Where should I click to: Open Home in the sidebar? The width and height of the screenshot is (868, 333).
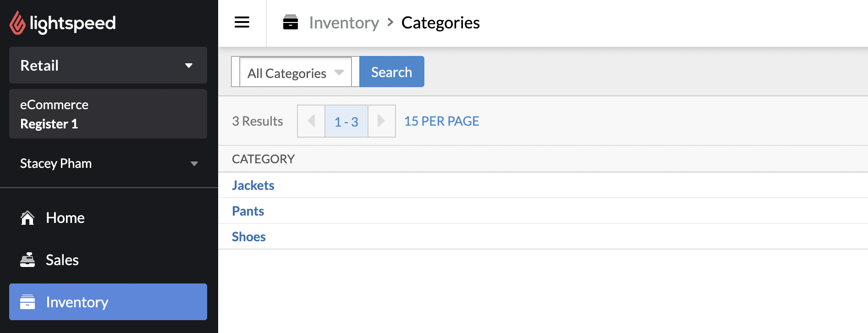tap(65, 218)
